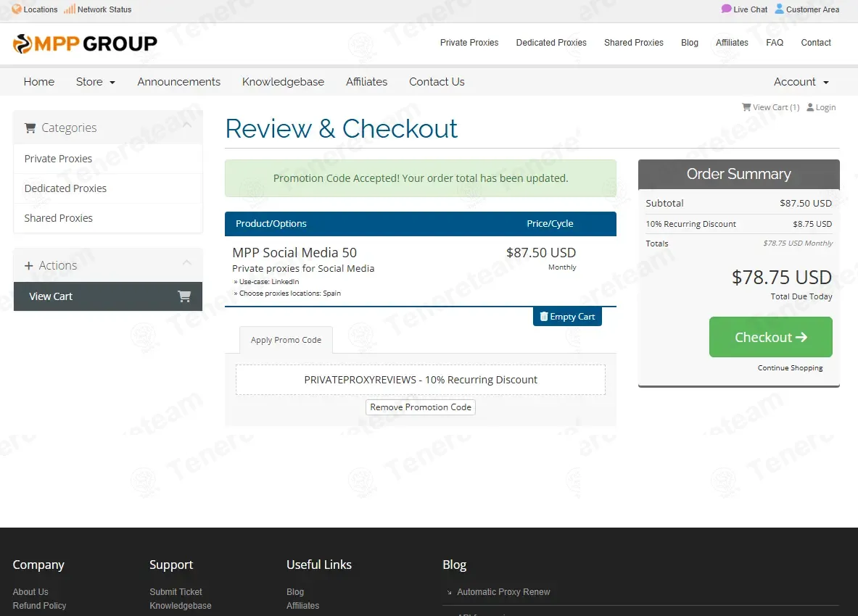The height and width of the screenshot is (616, 858).
Task: Click View Cart in Actions sidebar
Action: [x=108, y=296]
